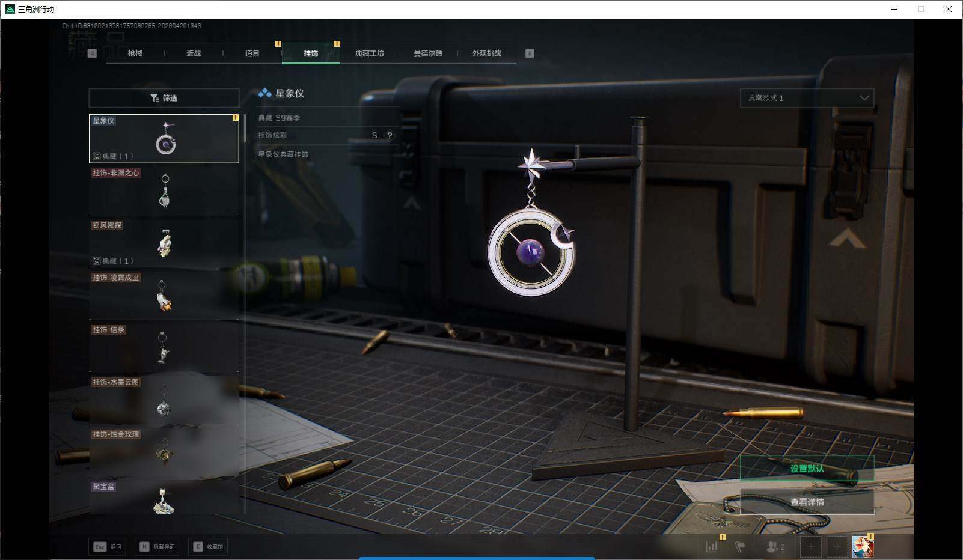Click the E key icon right of tabs

pos(530,53)
